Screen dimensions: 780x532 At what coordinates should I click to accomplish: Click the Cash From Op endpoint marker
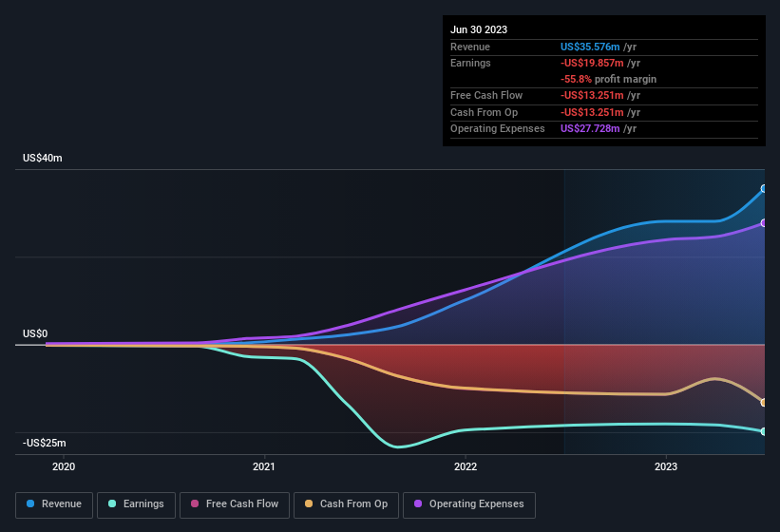pyautogui.click(x=763, y=403)
